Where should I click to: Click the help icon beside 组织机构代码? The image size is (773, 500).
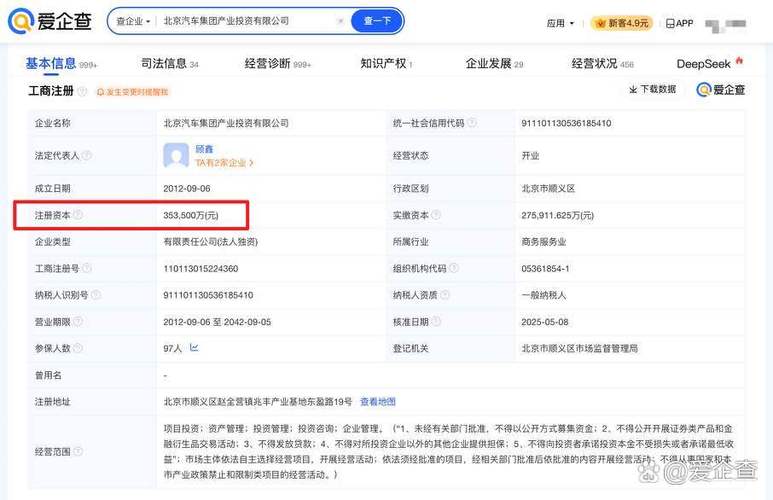click(454, 268)
